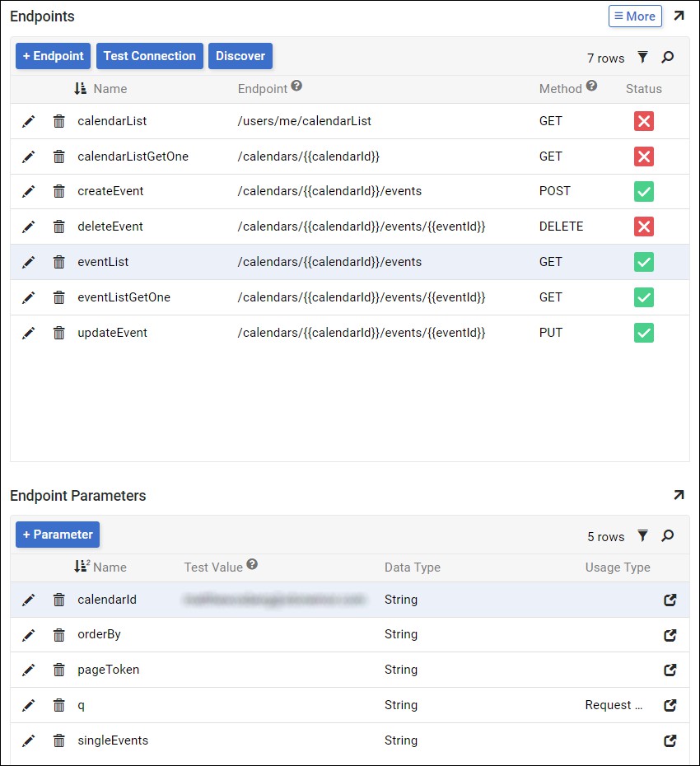Open search in Endpoints panel
The width and height of the screenshot is (700, 766).
(x=668, y=58)
